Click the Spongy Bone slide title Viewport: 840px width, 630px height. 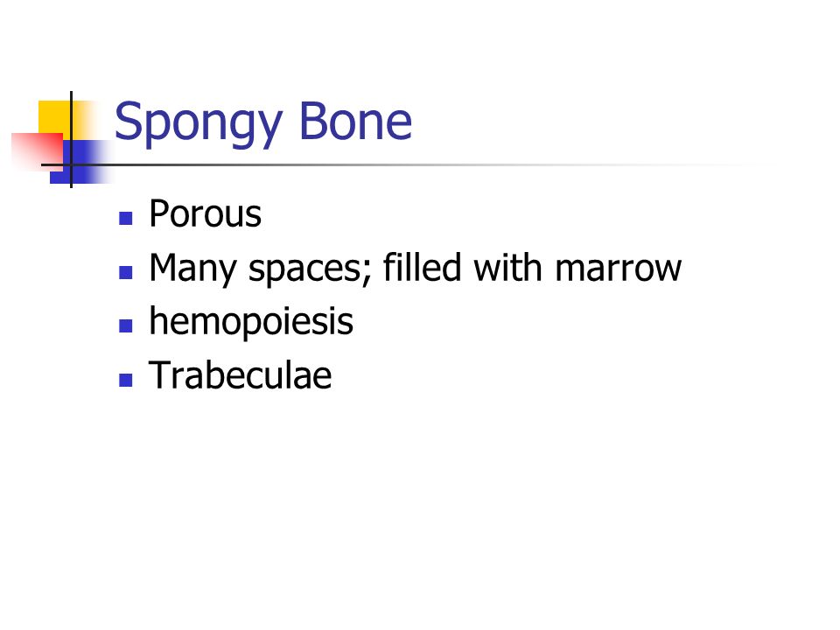(263, 123)
